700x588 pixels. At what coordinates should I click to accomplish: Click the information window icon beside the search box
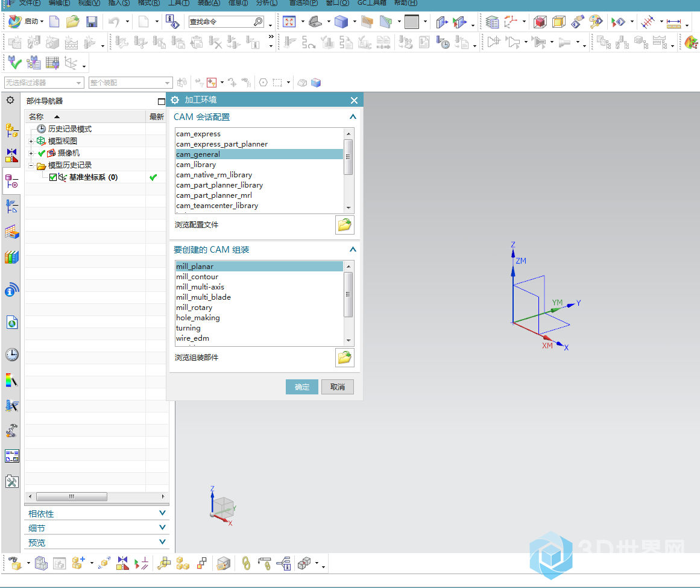click(172, 22)
